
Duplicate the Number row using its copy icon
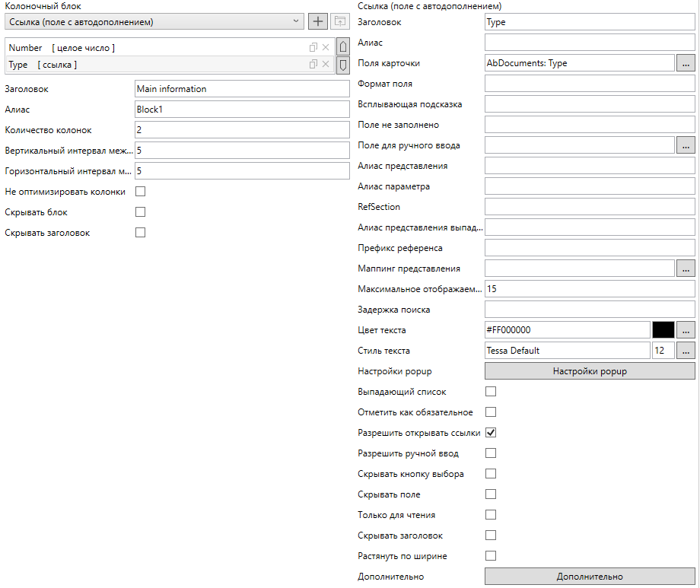(x=313, y=48)
